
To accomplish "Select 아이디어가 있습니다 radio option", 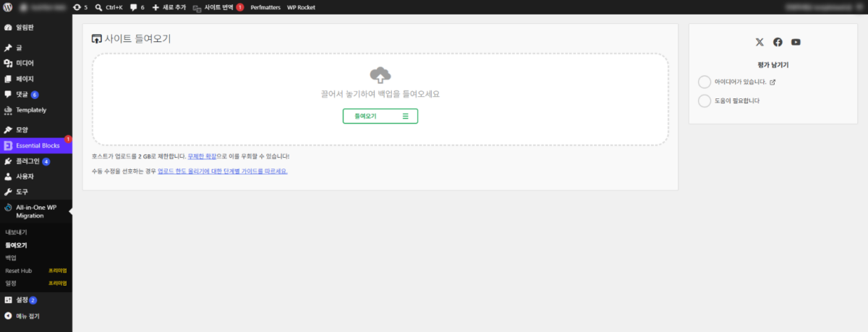I will tap(705, 82).
